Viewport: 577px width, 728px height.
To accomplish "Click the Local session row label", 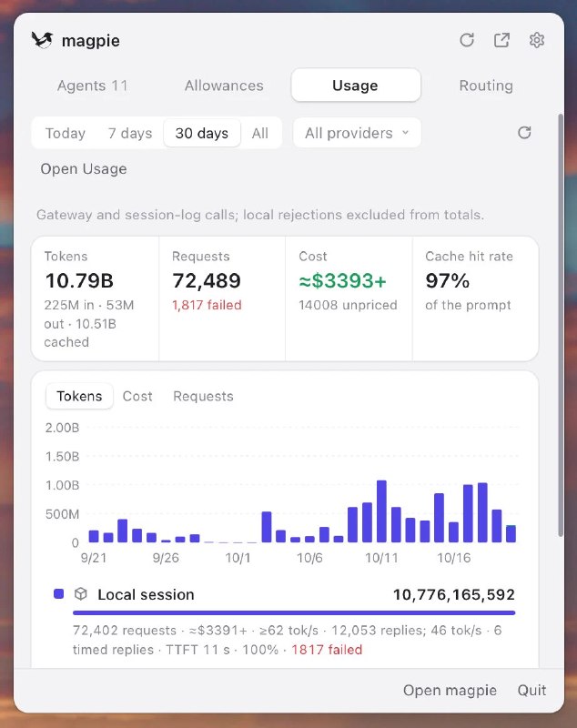I will (146, 594).
